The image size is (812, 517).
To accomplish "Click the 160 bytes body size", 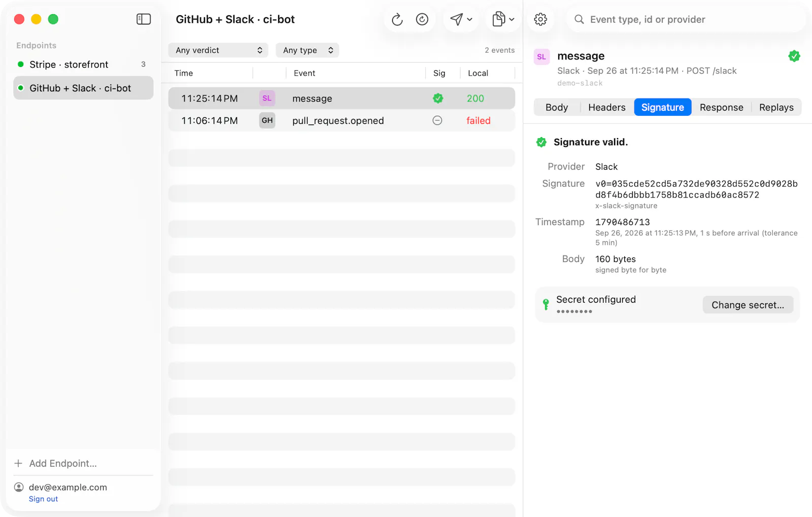I will click(x=616, y=259).
